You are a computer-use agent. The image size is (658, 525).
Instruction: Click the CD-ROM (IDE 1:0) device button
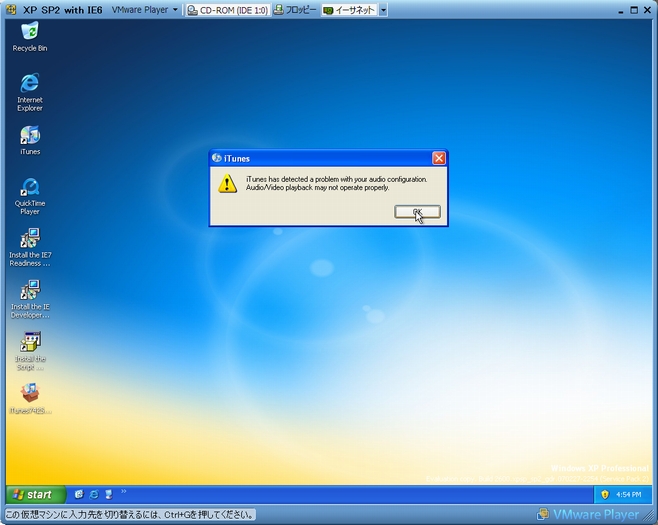(x=228, y=10)
